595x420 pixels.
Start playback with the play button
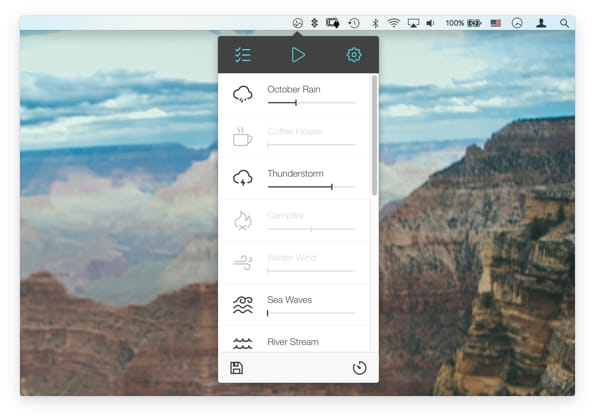(298, 55)
